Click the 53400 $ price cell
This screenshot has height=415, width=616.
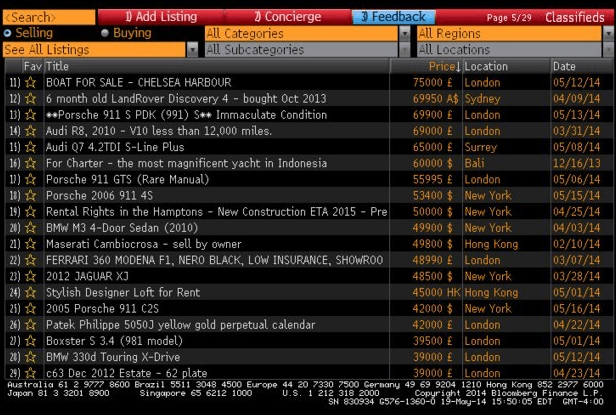point(432,196)
